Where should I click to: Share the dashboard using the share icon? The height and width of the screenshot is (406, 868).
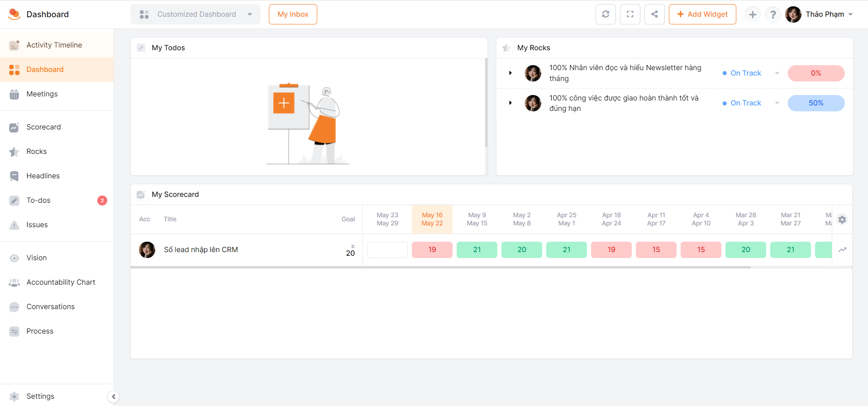point(654,14)
